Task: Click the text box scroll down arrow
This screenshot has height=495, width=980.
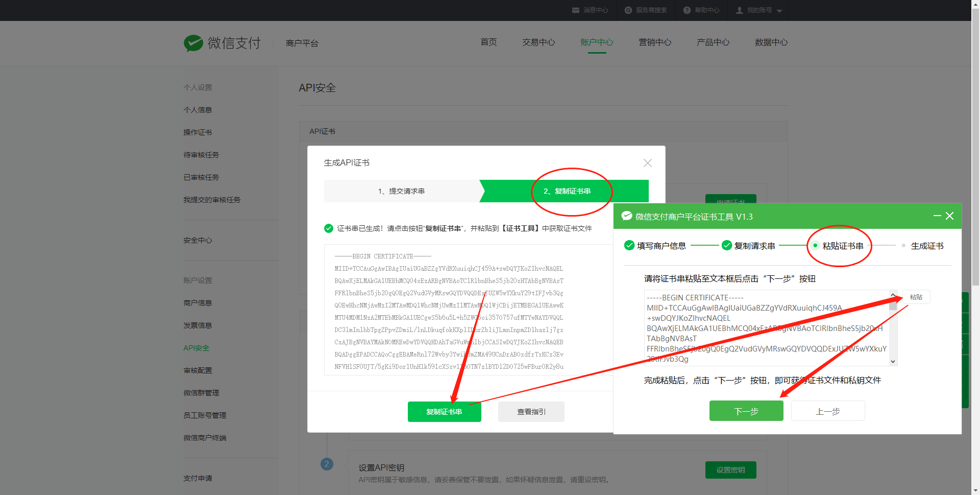Action: [893, 361]
